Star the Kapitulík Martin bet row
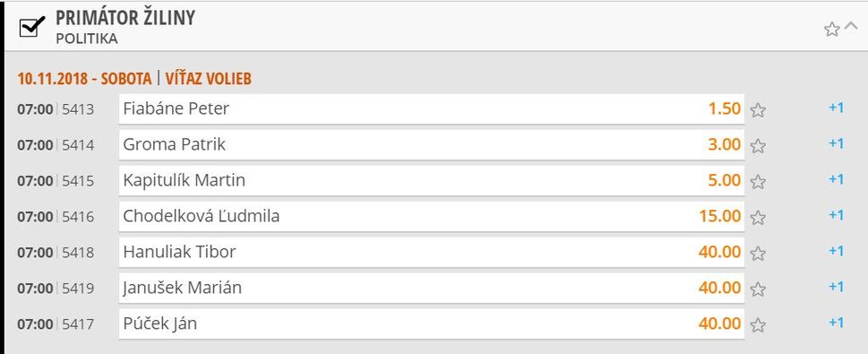The width and height of the screenshot is (868, 354). click(758, 182)
